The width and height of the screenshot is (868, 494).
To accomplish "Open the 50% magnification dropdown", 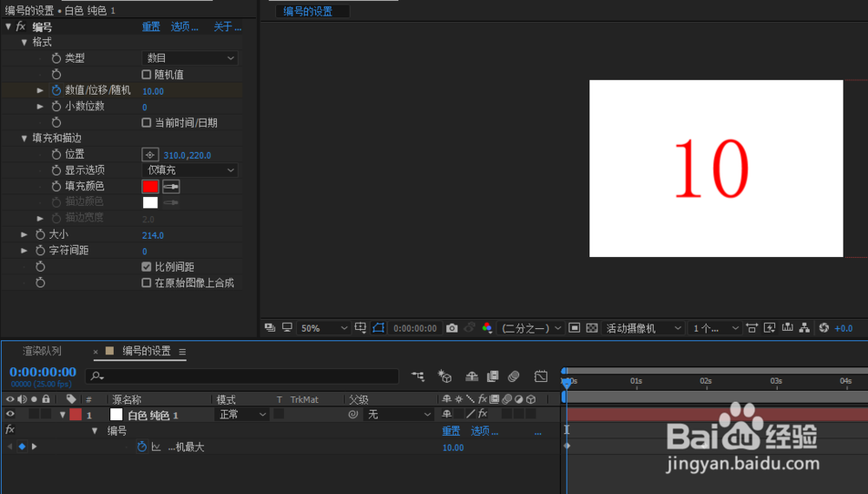I will (323, 328).
